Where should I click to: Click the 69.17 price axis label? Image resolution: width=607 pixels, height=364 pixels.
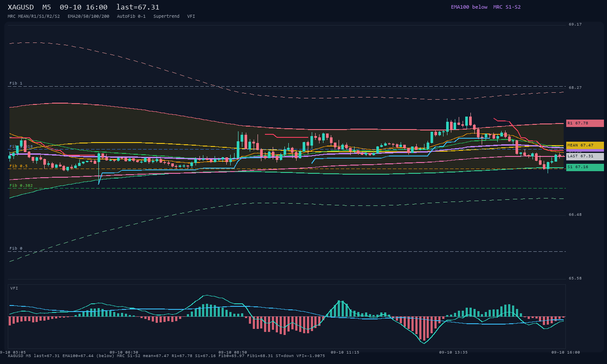click(575, 24)
